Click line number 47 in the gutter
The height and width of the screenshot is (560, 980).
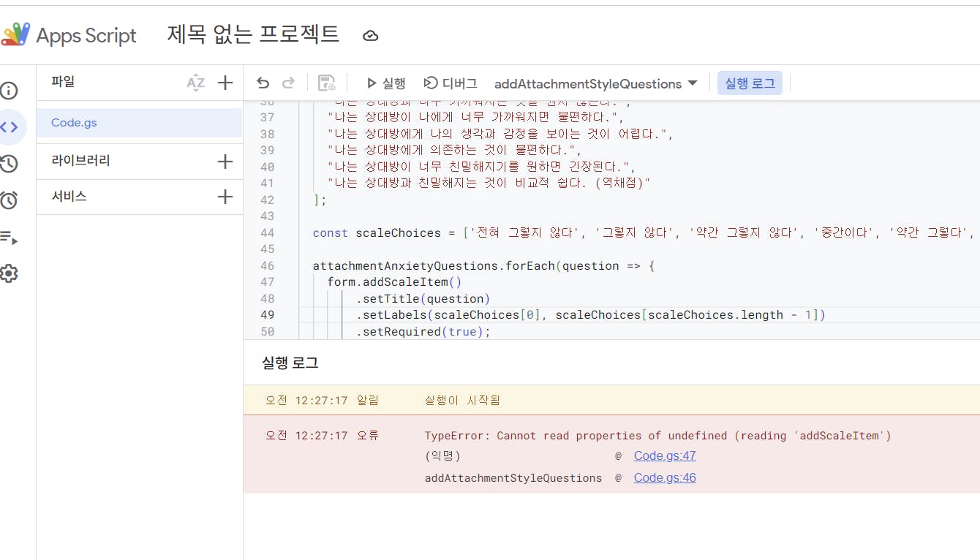[267, 282]
